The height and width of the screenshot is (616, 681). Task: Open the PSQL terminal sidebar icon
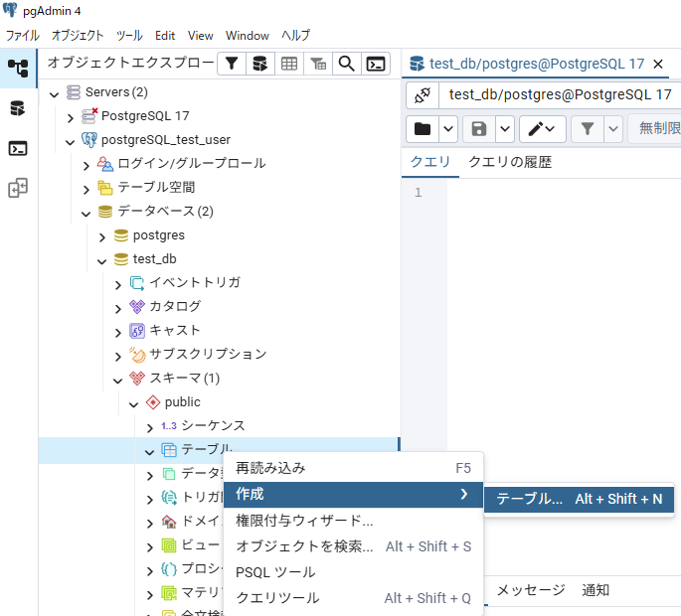click(18, 148)
